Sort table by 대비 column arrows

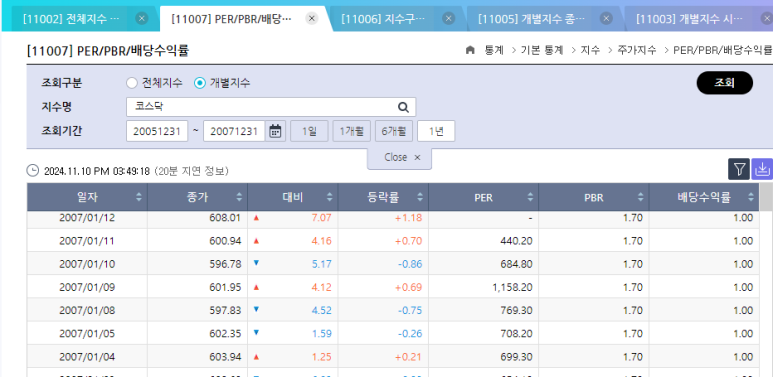click(x=329, y=198)
